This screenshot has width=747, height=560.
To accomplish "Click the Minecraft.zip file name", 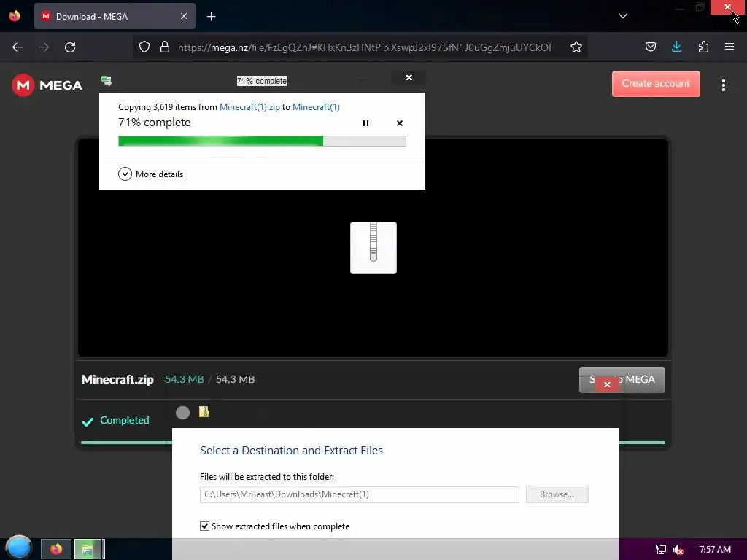I will click(x=117, y=379).
